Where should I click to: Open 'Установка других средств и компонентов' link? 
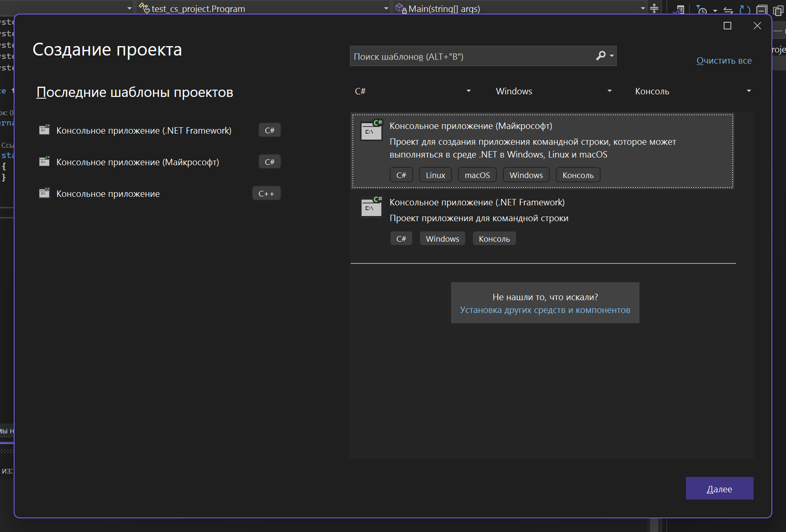point(545,310)
